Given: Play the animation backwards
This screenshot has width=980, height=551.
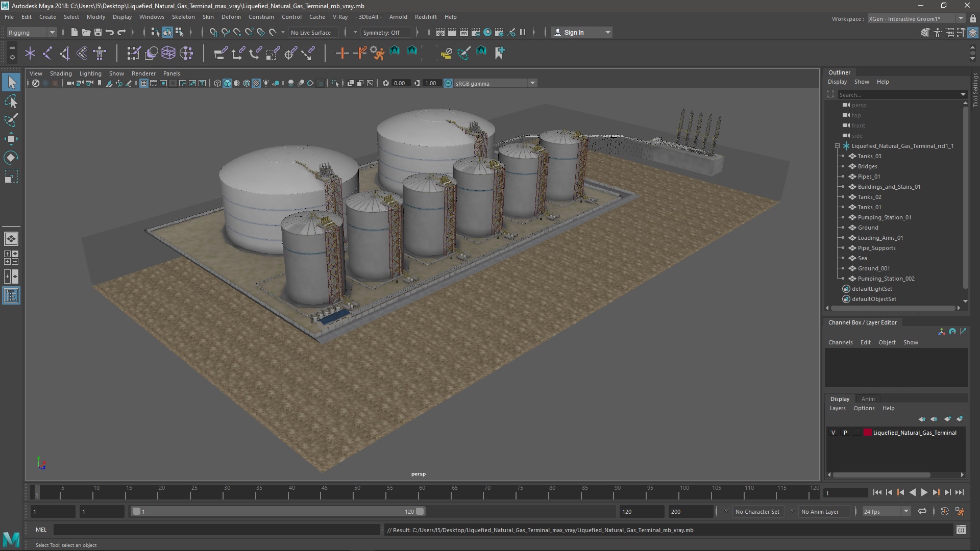Looking at the screenshot, I should pos(912,493).
